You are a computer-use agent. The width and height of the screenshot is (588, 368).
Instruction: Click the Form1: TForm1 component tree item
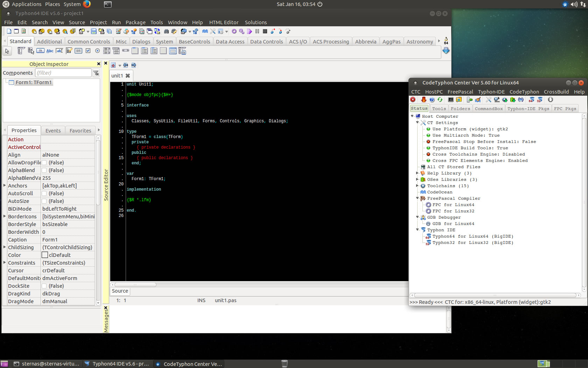pos(34,82)
